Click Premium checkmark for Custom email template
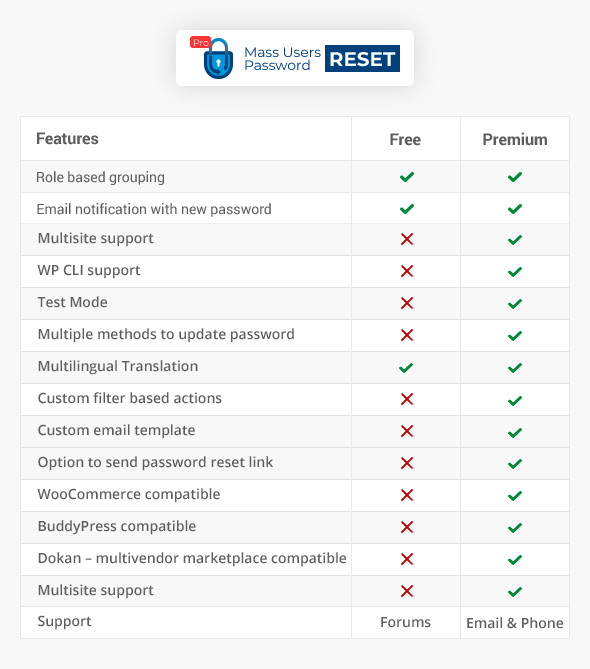Viewport: 590px width, 669px height. tap(515, 433)
